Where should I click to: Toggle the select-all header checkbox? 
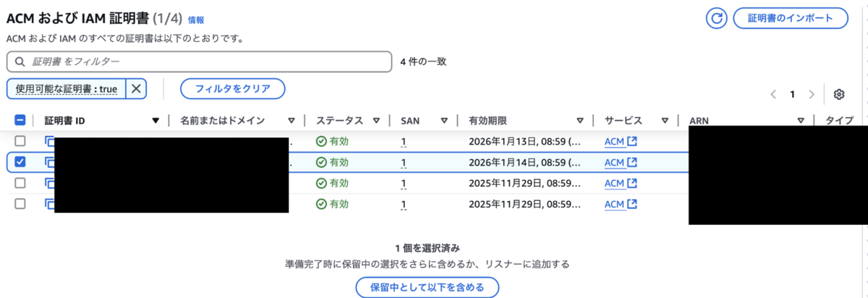click(20, 121)
